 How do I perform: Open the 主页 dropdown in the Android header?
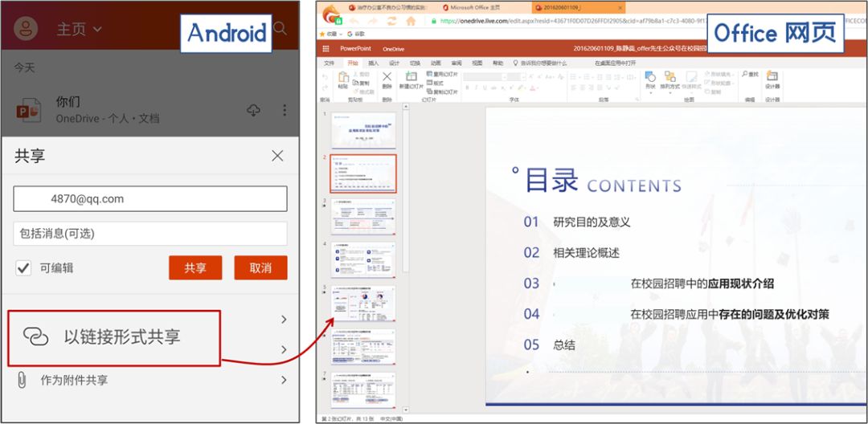(x=79, y=29)
